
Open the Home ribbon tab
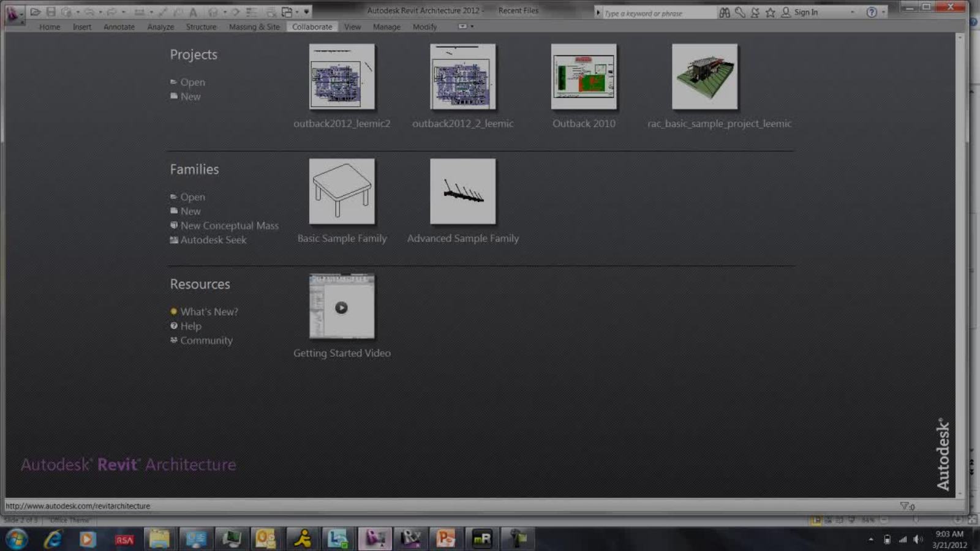[x=50, y=27]
